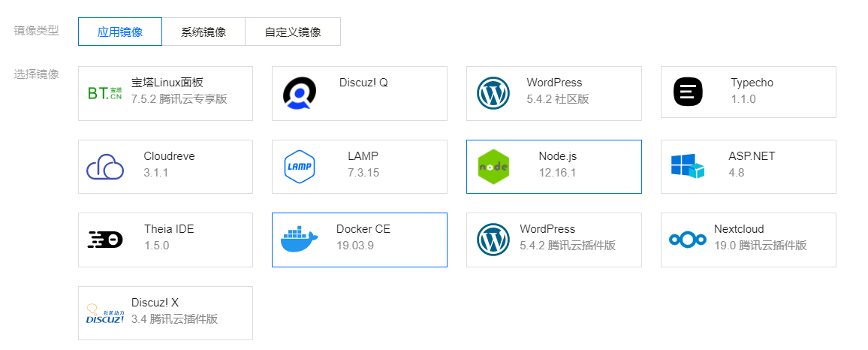Switch to the 自定义镜像 tab
This screenshot has height=350, width=868.
[x=293, y=32]
